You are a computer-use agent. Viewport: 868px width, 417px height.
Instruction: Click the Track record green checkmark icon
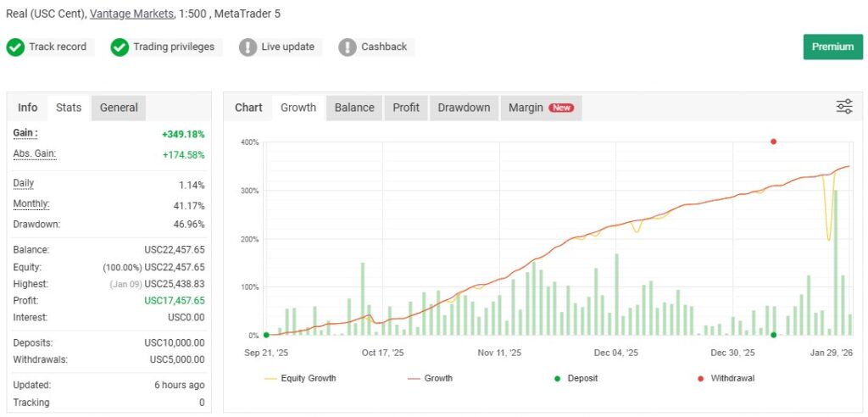pos(15,47)
